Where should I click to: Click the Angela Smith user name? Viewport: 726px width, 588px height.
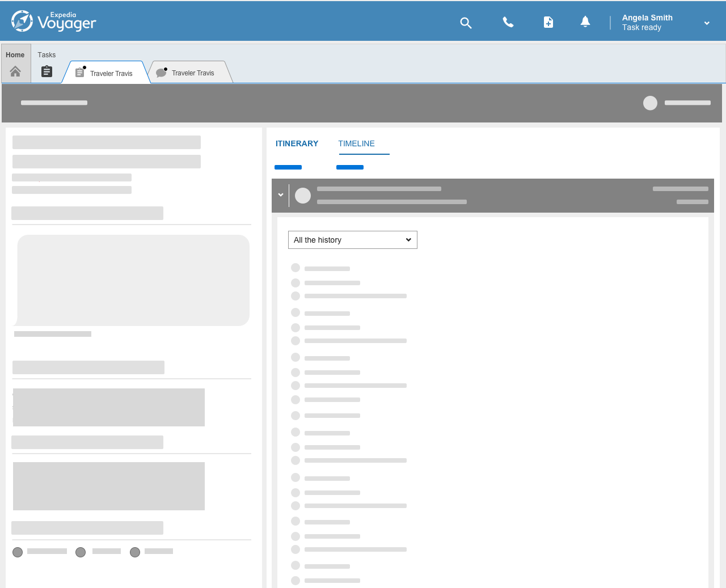pos(647,18)
